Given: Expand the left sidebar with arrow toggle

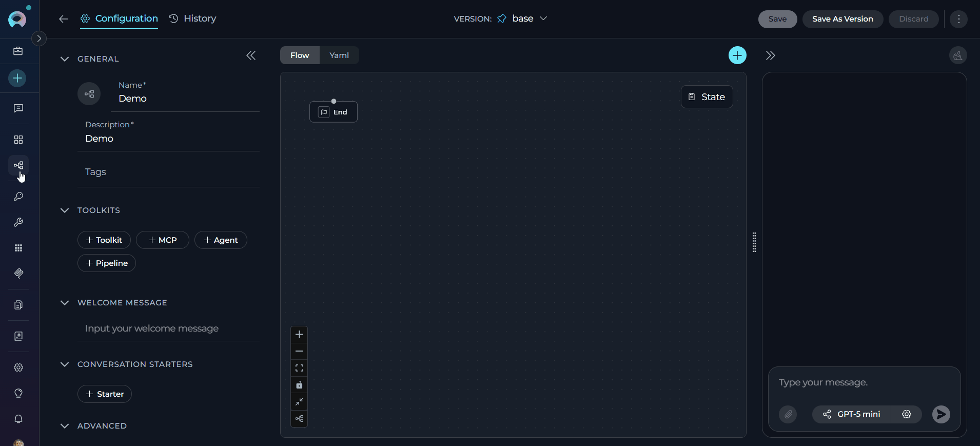Looking at the screenshot, I should [x=39, y=38].
